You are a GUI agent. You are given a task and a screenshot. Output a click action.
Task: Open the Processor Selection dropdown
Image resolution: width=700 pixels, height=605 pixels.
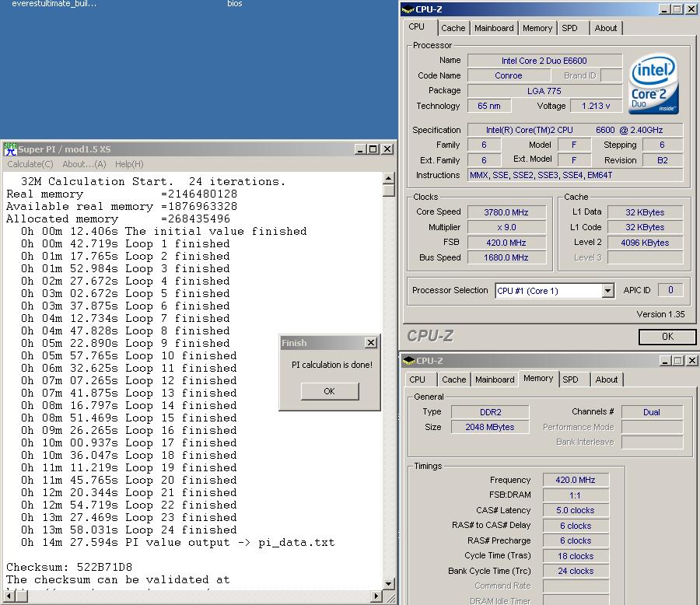coord(555,291)
